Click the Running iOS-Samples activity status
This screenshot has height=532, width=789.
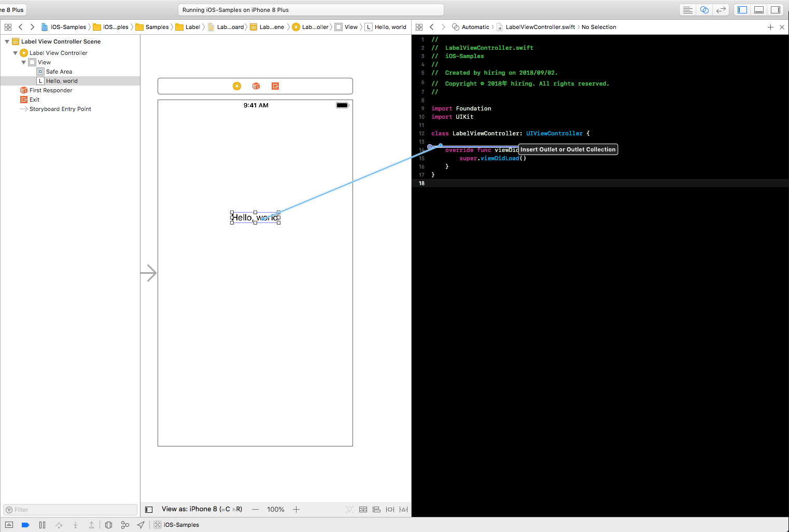tap(311, 10)
